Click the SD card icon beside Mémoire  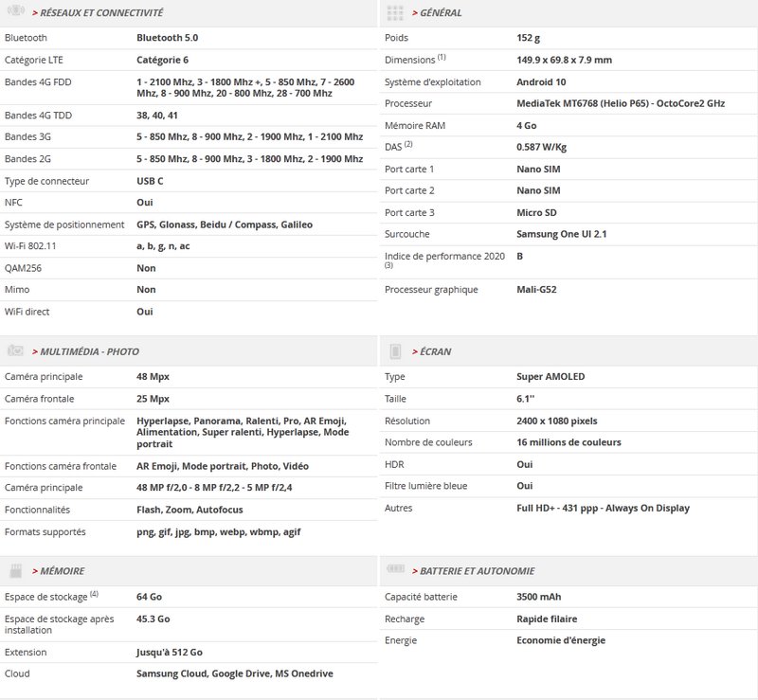16,570
